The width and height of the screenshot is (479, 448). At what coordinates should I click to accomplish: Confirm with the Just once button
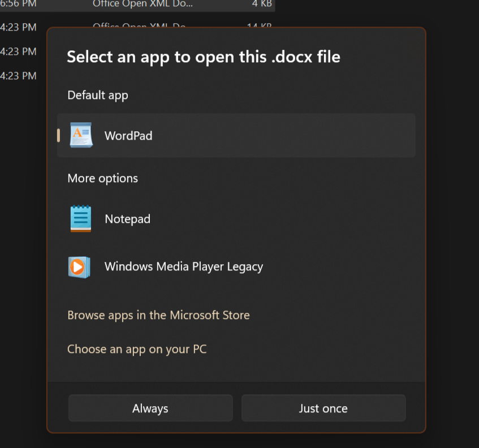click(x=323, y=408)
